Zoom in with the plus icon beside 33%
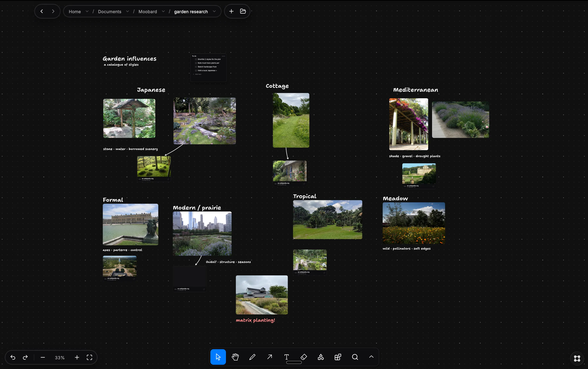The width and height of the screenshot is (588, 369). pos(77,357)
